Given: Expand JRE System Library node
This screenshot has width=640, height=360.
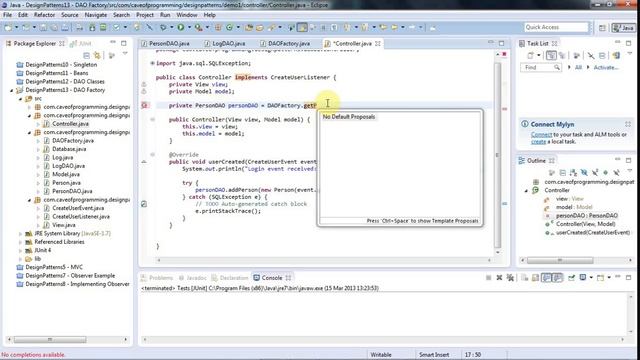Looking at the screenshot, I should point(20,233).
